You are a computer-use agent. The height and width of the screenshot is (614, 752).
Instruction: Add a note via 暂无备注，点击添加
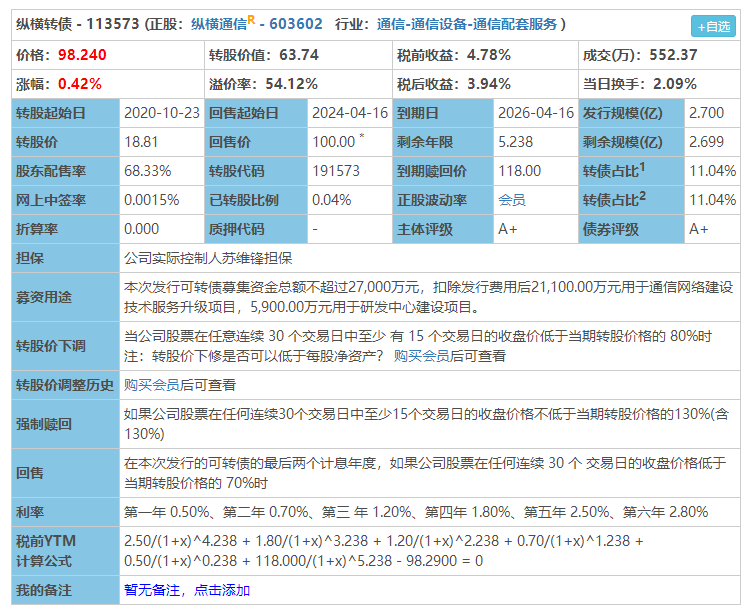pos(187,590)
